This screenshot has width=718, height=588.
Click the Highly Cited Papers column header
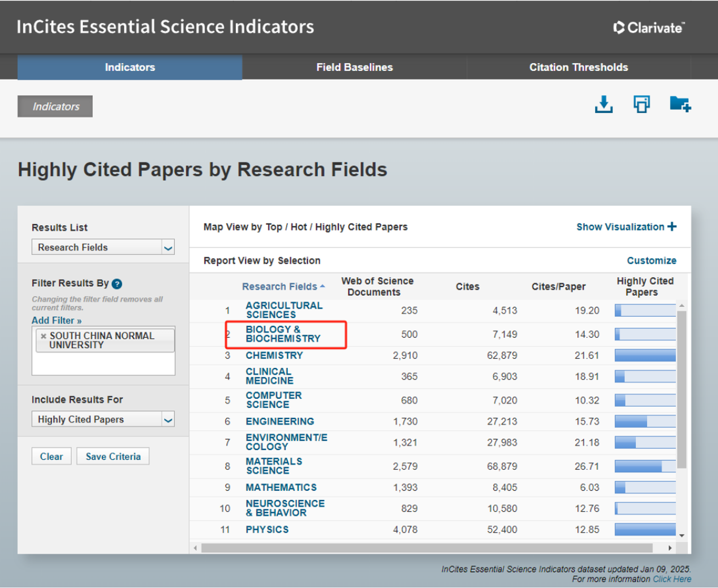pyautogui.click(x=645, y=286)
